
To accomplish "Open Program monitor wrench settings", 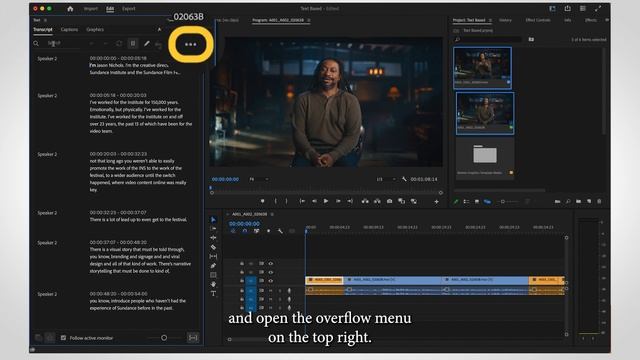I will pos(404,179).
